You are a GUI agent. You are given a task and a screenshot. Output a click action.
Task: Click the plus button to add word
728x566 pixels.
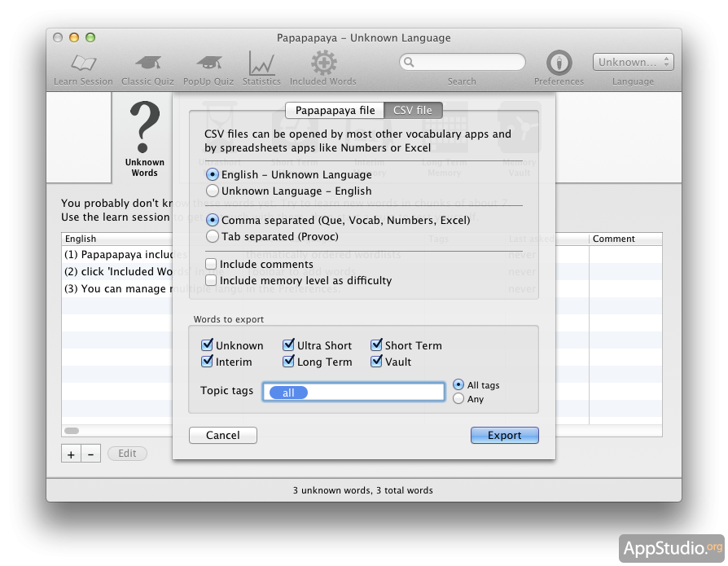point(71,454)
